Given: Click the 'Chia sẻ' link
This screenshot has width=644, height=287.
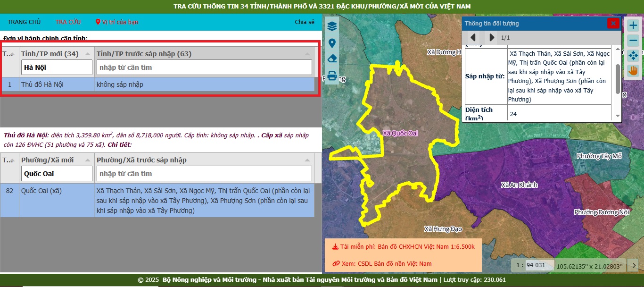Looking at the screenshot, I should point(305,22).
